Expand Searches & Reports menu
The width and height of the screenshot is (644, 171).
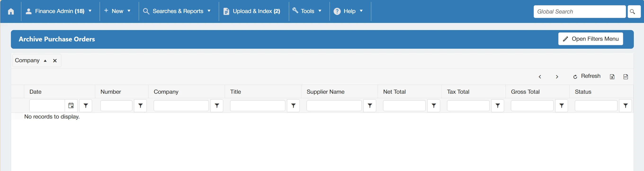click(x=177, y=11)
